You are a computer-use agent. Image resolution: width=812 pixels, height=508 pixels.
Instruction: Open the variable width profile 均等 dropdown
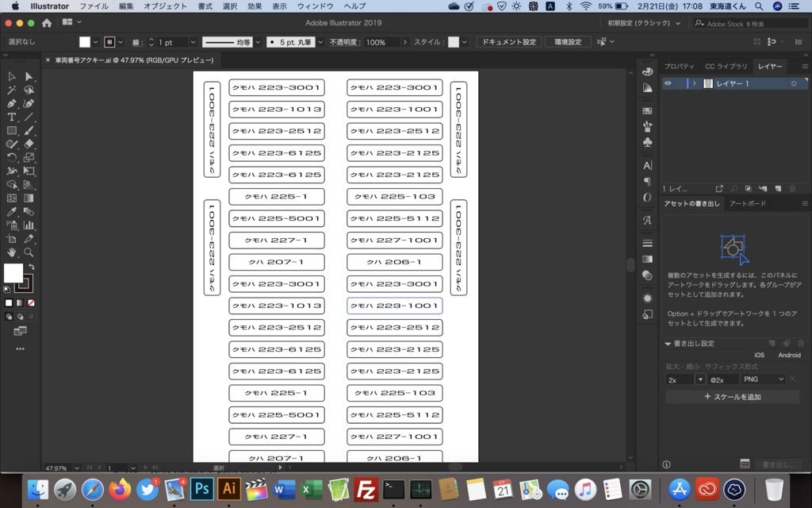click(x=258, y=42)
